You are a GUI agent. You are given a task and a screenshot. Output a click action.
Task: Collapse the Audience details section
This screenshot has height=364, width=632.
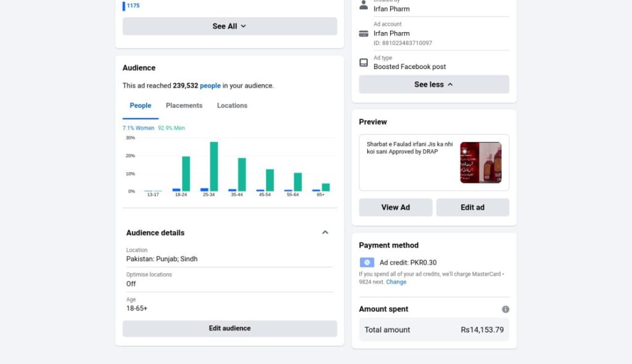325,233
